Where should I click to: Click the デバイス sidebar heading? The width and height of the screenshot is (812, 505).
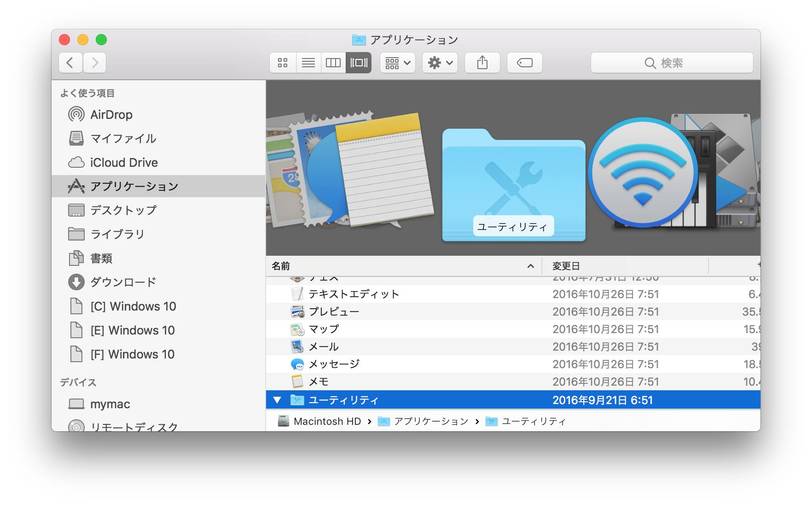tap(78, 382)
